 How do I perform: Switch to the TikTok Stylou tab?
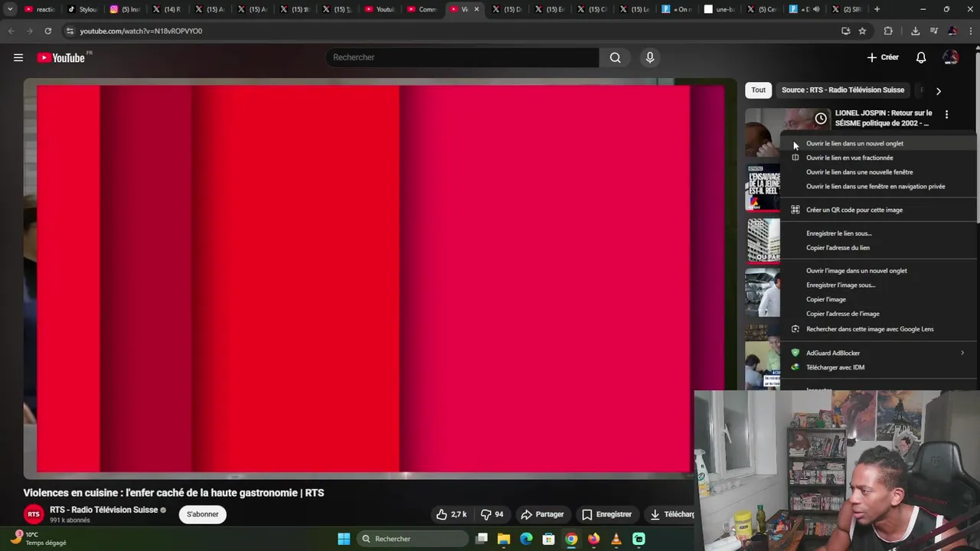pyautogui.click(x=82, y=9)
